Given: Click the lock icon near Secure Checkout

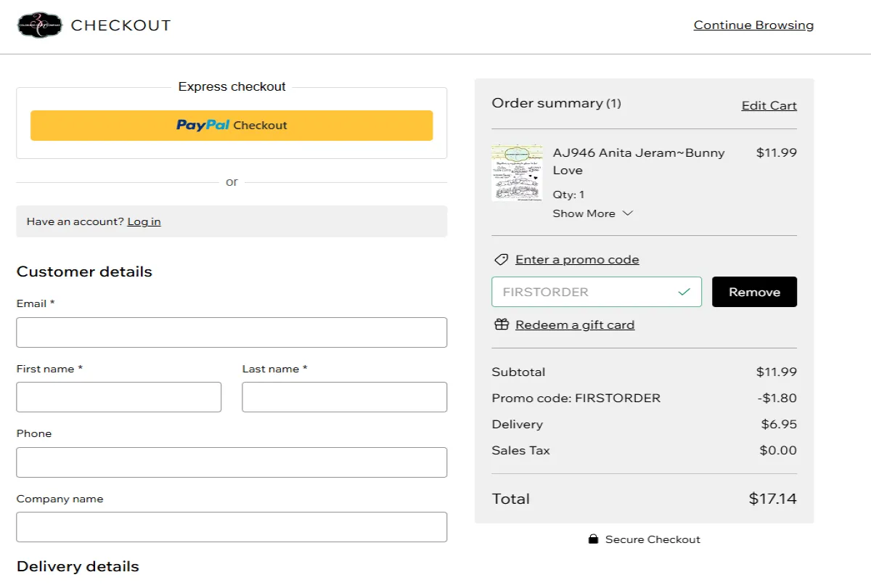Looking at the screenshot, I should (x=593, y=539).
